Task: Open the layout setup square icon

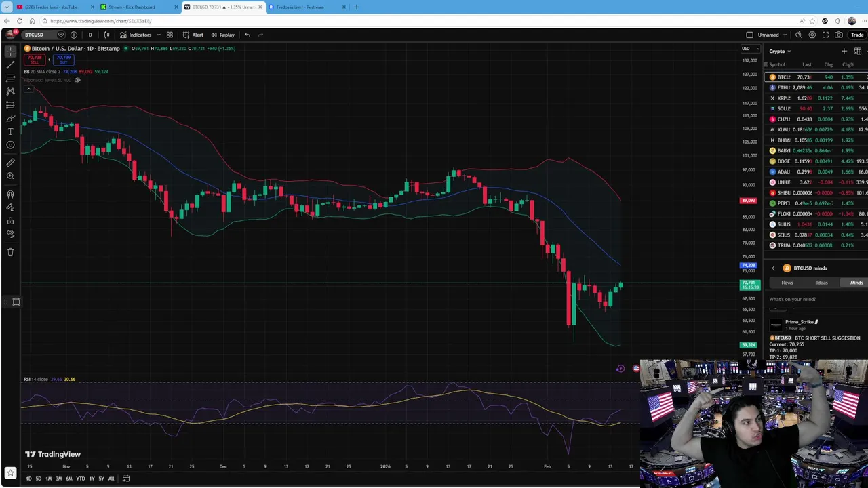Action: (749, 35)
